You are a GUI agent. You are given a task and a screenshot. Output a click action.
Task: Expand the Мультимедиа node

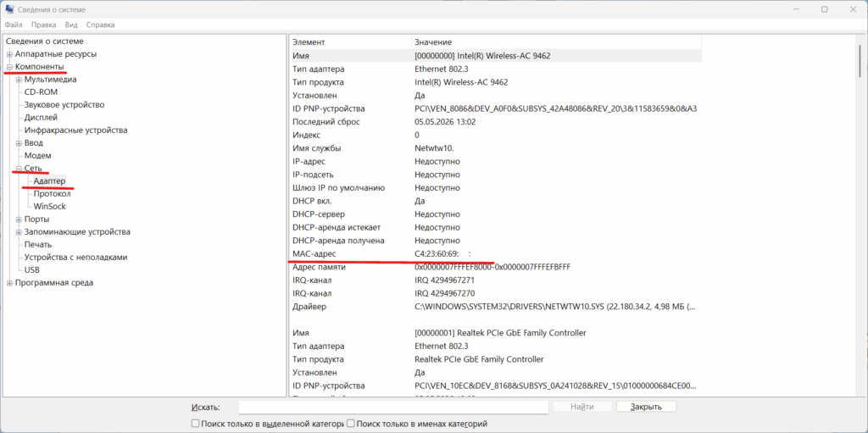[19, 80]
